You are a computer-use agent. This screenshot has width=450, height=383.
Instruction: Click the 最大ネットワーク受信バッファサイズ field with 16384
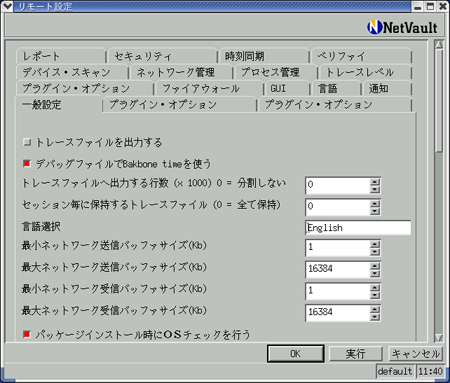[x=338, y=313]
